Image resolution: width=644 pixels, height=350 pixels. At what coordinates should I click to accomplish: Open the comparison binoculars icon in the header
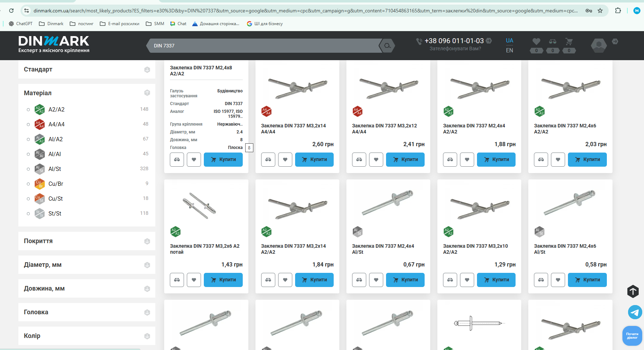553,41
